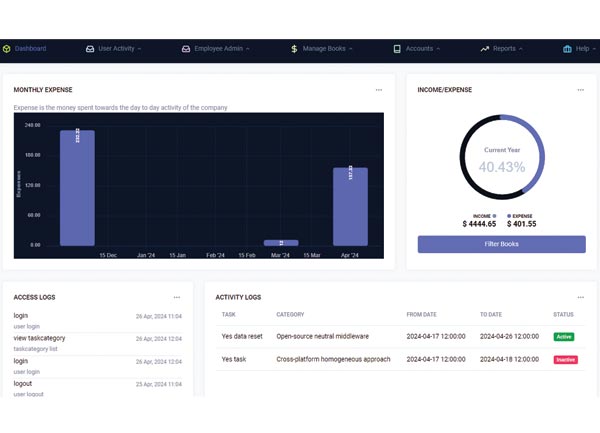Open the Accounts menu
This screenshot has height=433, width=600.
click(420, 48)
